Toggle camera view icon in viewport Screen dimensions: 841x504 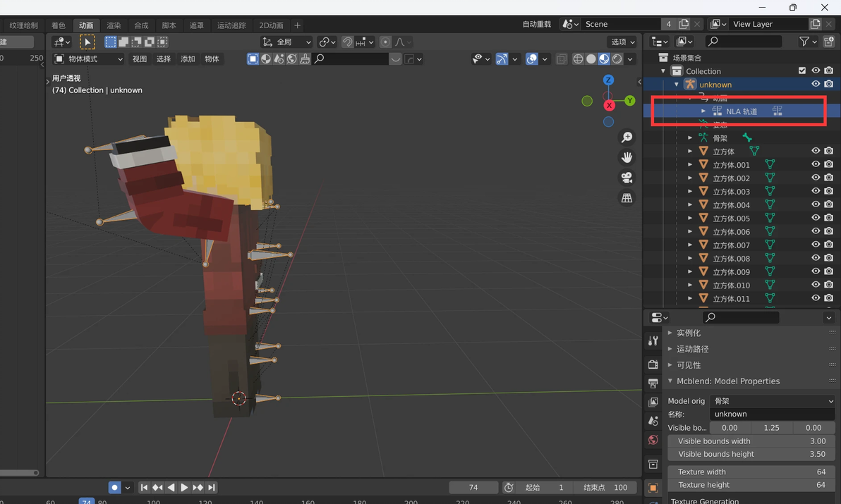(x=627, y=178)
